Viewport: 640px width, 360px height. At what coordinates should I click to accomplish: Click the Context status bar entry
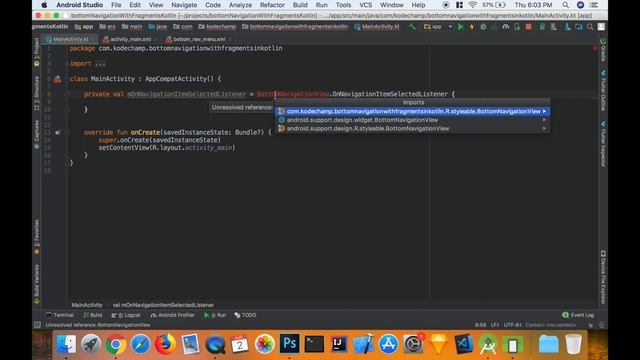[551, 325]
